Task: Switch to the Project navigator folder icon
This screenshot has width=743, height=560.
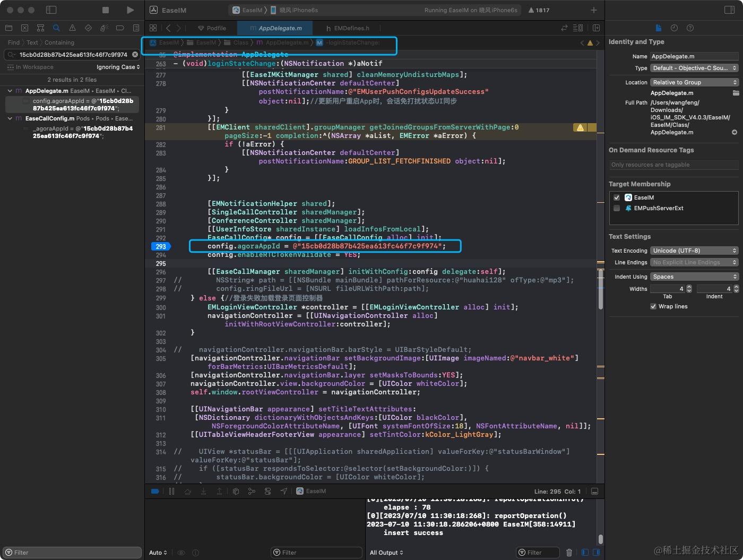Action: coord(8,28)
